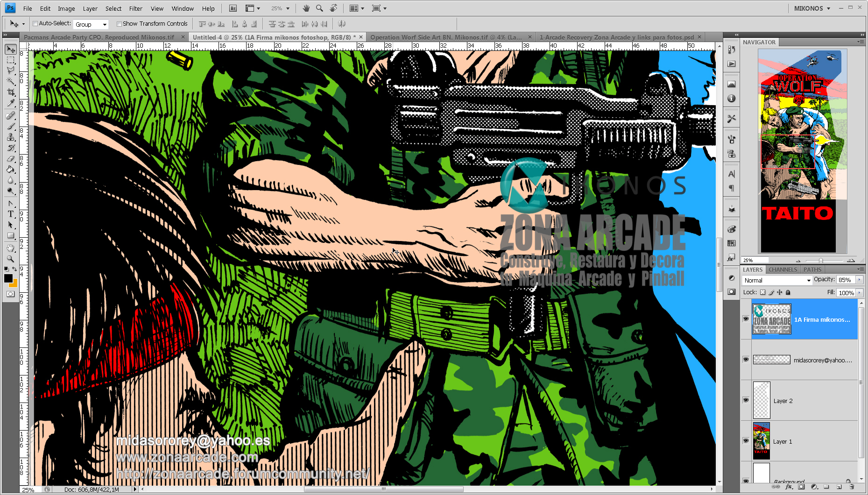Select the Eraser tool
The image size is (868, 495).
coord(10,159)
